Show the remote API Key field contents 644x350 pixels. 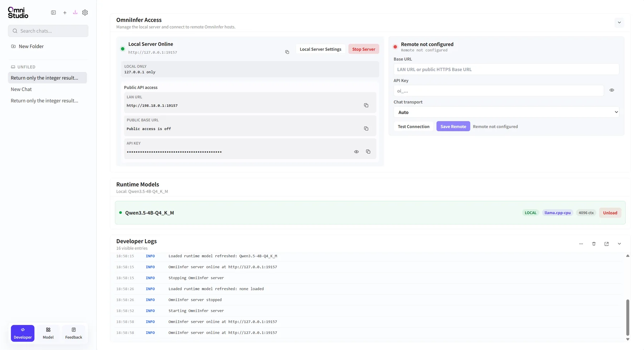pos(612,90)
